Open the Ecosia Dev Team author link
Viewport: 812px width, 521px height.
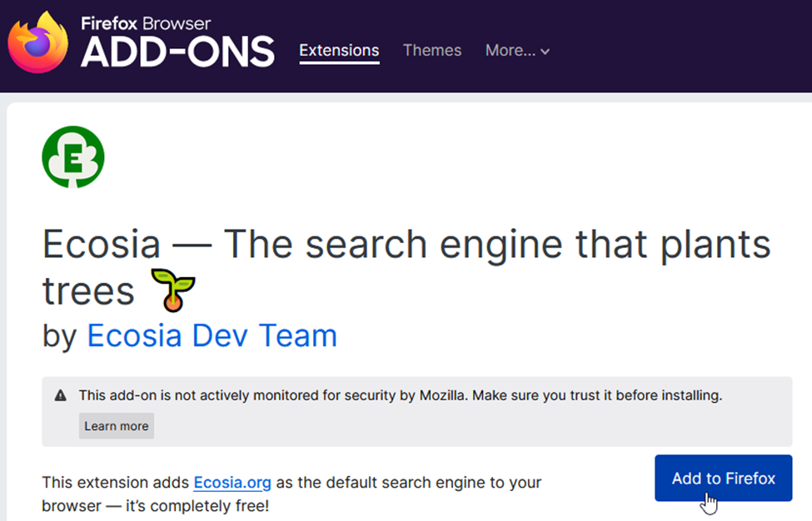(x=212, y=335)
